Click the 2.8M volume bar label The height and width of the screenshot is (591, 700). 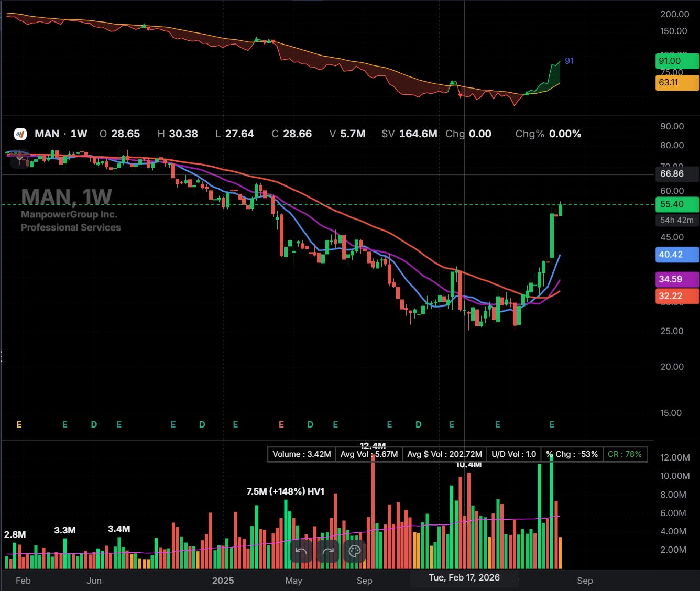pos(15,534)
